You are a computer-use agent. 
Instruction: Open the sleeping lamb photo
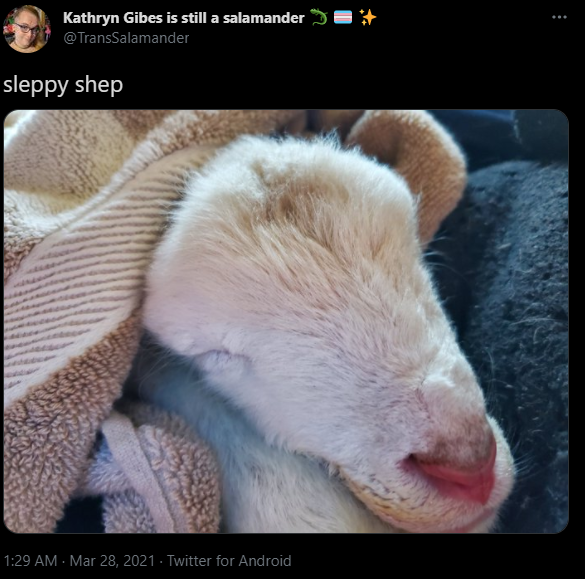[286, 321]
